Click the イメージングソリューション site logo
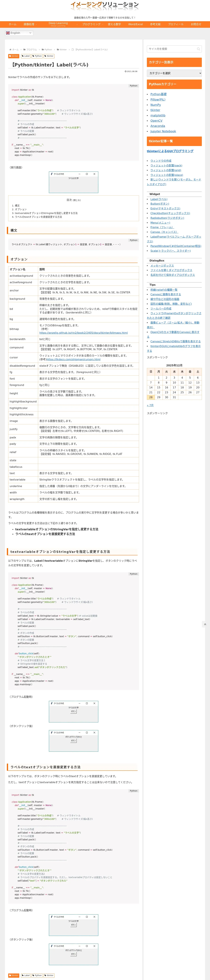 coord(105,6)
